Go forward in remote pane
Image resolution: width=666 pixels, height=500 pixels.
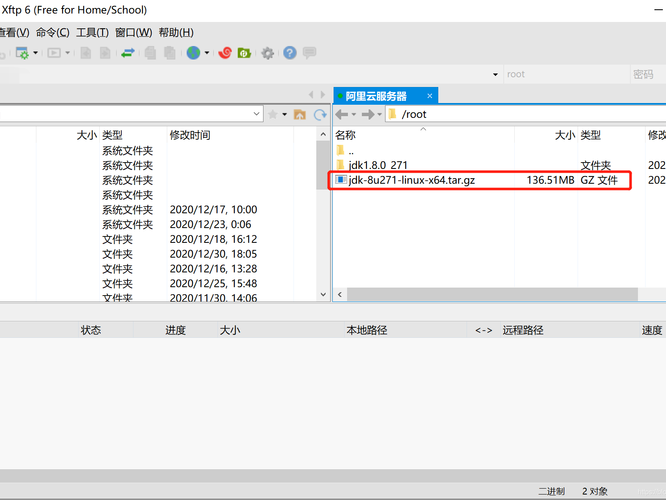pyautogui.click(x=368, y=114)
